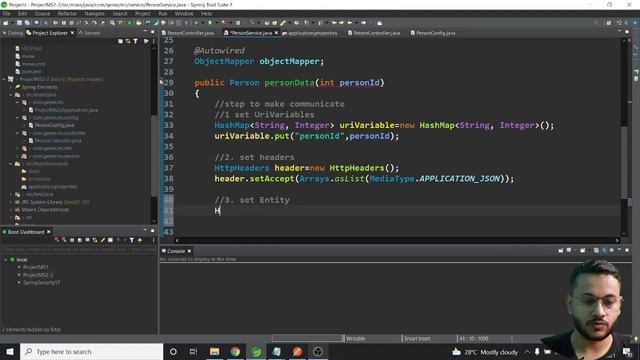Click the green plus icon in Boot Dashboard

140,240
